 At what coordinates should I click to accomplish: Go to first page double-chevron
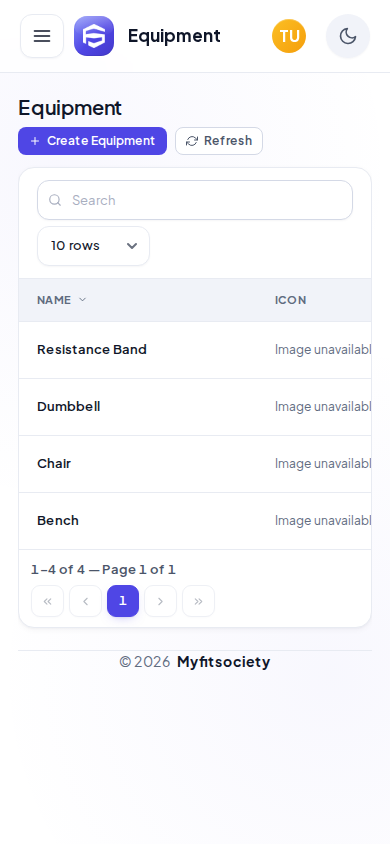(x=47, y=601)
